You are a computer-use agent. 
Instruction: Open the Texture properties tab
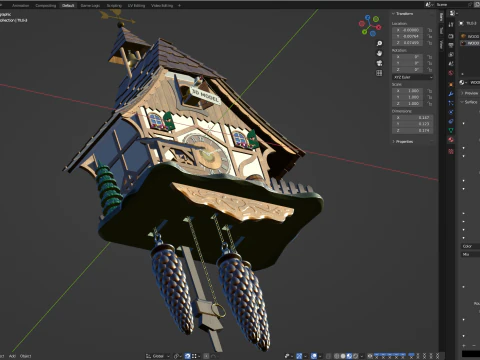pos(451,151)
